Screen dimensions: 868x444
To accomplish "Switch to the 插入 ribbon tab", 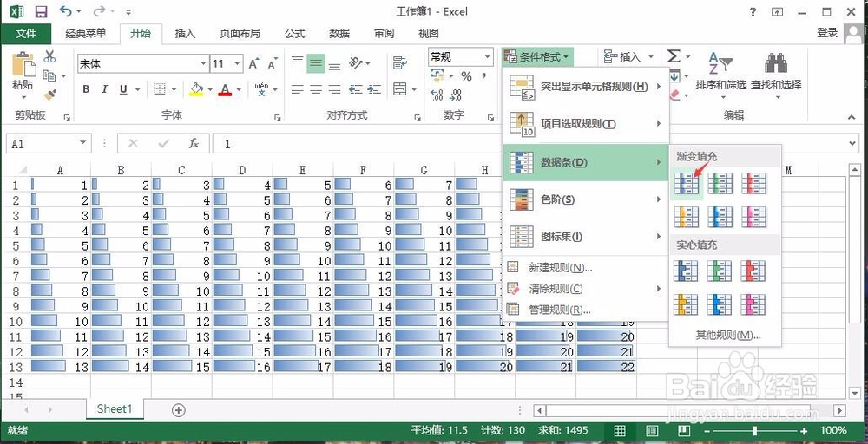I will [185, 34].
